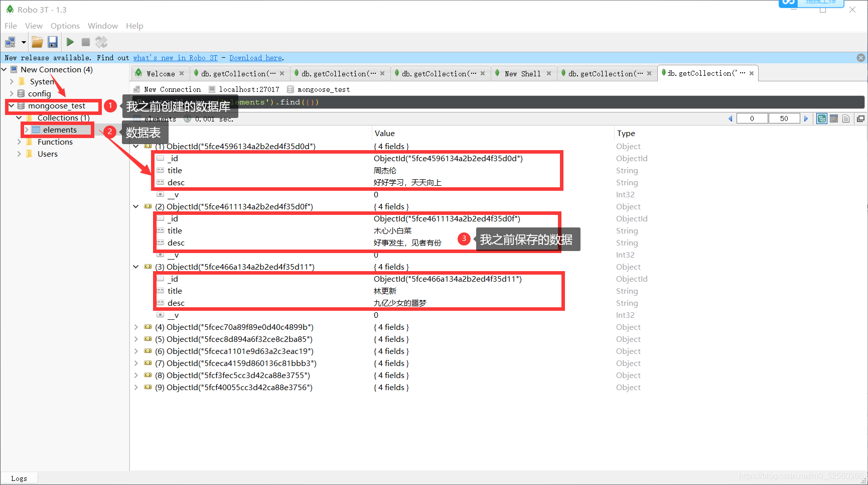Click the Value column header

(384, 133)
